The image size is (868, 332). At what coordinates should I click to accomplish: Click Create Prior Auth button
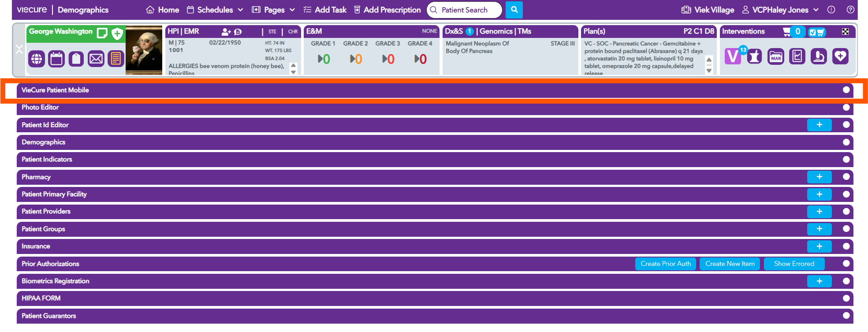[666, 264]
